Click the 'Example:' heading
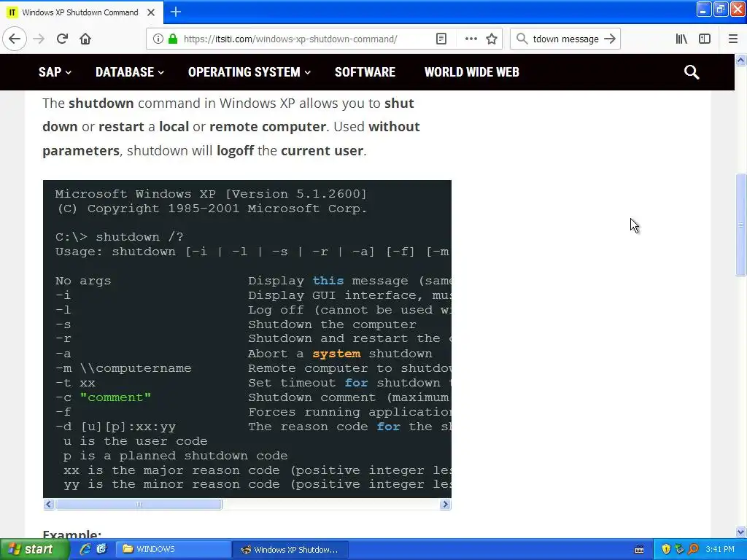747x560 pixels. (x=72, y=534)
